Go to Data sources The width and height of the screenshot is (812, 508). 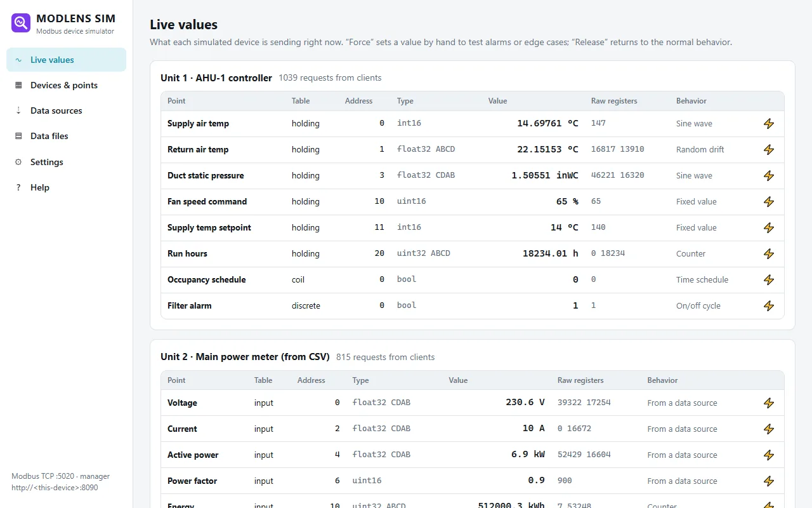coord(66,110)
